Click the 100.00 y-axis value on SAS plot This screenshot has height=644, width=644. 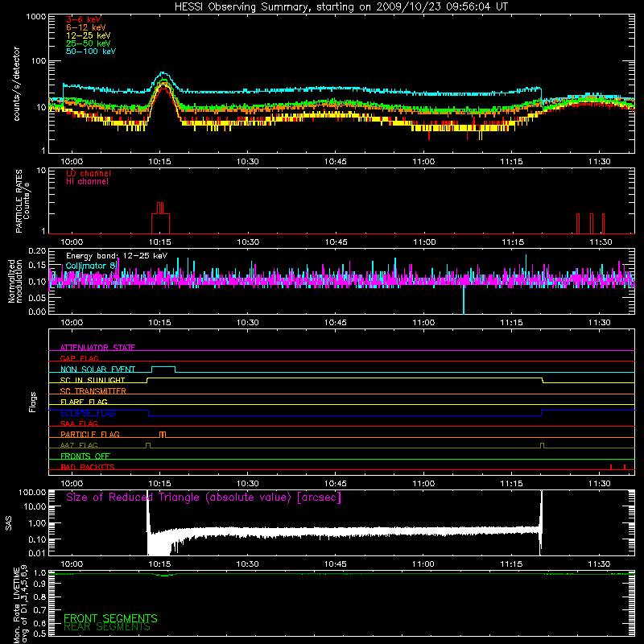pyautogui.click(x=32, y=493)
